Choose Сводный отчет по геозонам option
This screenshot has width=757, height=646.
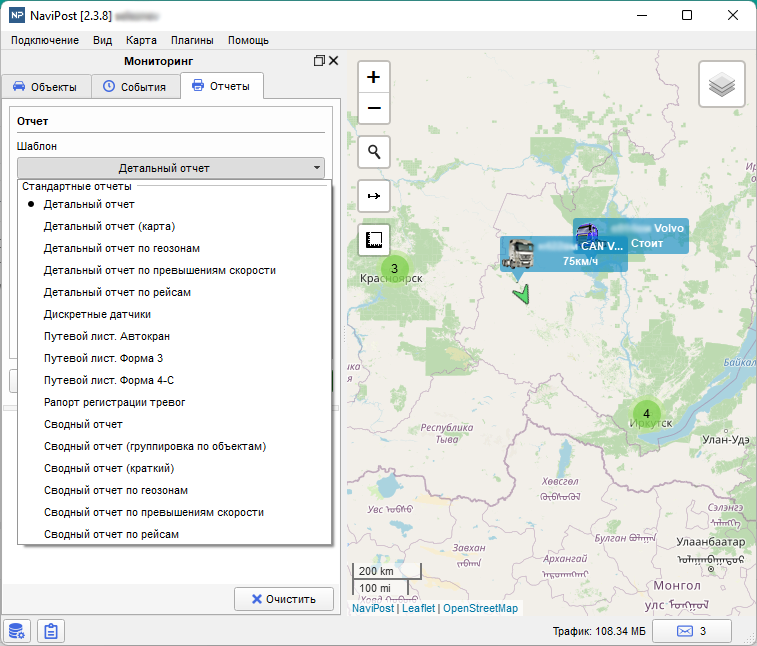click(x=116, y=490)
